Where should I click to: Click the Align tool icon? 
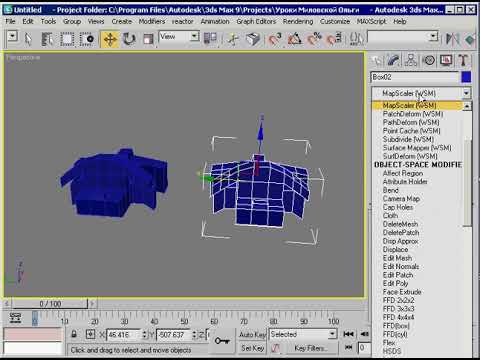point(470,39)
